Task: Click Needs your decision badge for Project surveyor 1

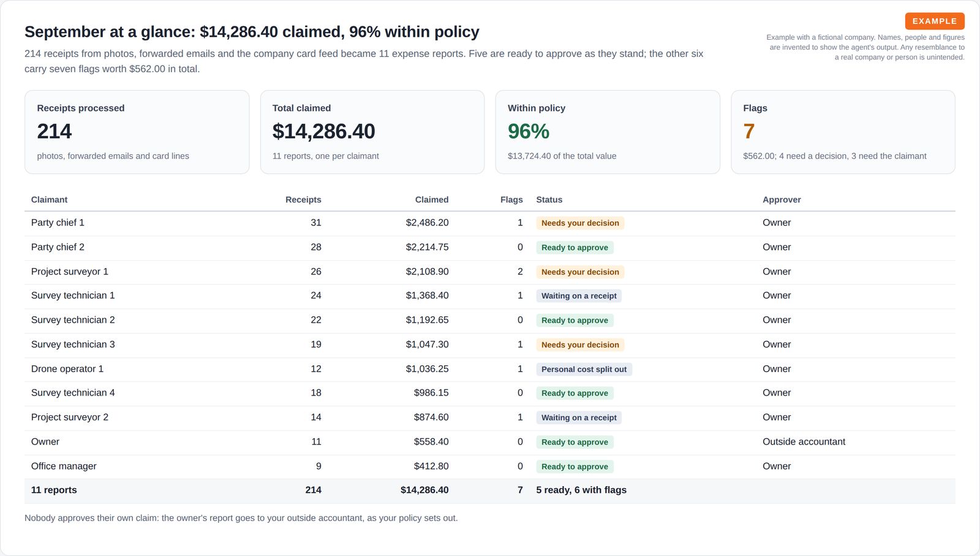Action: (x=580, y=272)
